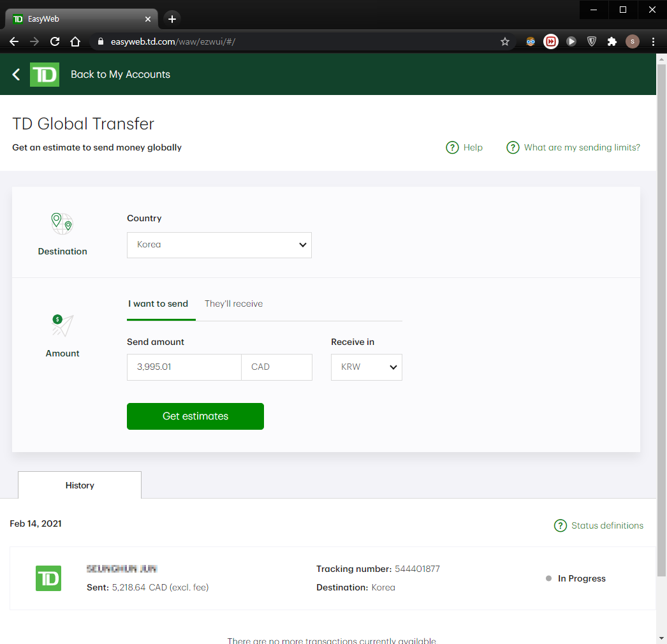
Task: Open the Status definitions link
Action: pyautogui.click(x=608, y=526)
